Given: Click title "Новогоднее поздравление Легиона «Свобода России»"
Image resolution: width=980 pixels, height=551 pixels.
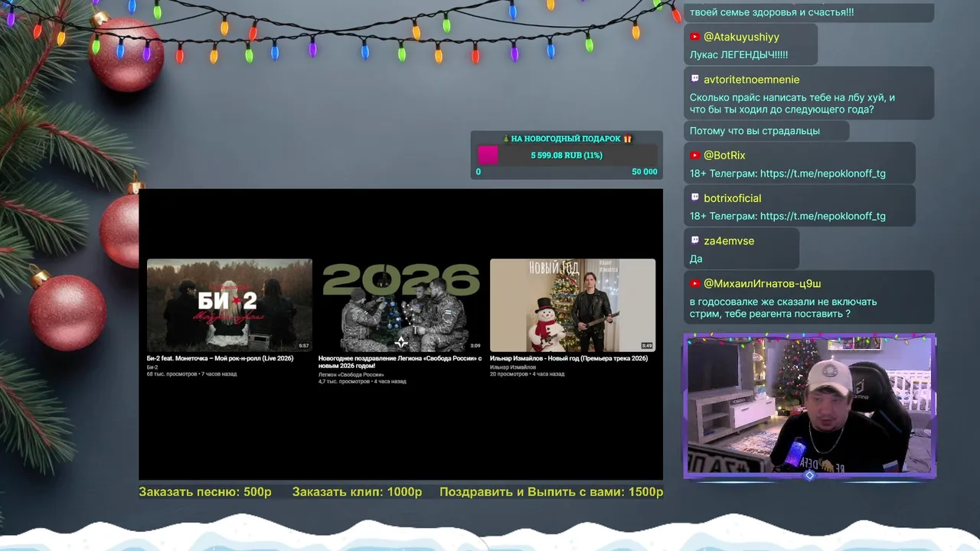Looking at the screenshot, I should (x=400, y=362).
